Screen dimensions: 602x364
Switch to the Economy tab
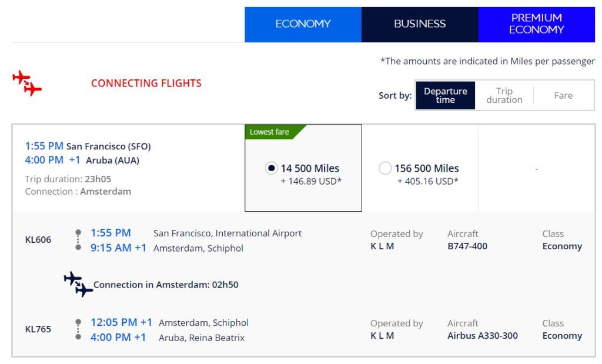point(303,24)
